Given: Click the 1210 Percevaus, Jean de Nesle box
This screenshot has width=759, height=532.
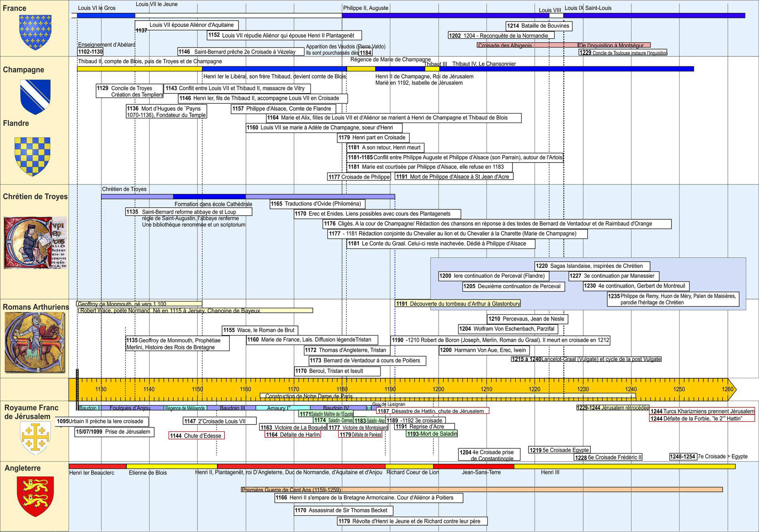Looking at the screenshot, I should [528, 319].
